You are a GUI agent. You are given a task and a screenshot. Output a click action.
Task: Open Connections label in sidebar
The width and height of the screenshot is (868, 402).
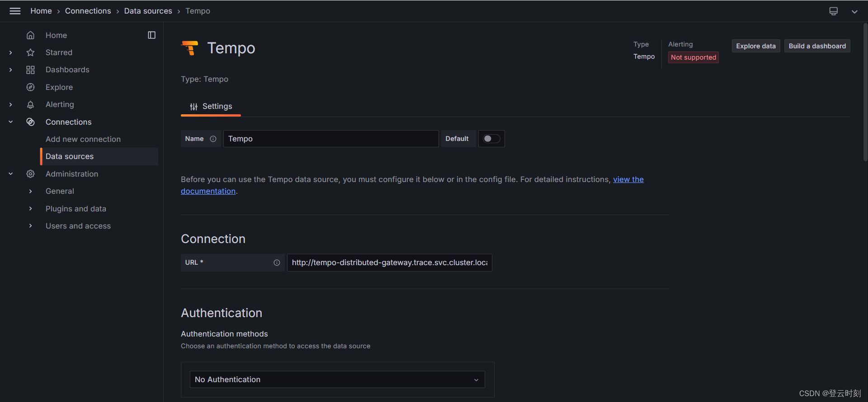(x=68, y=122)
